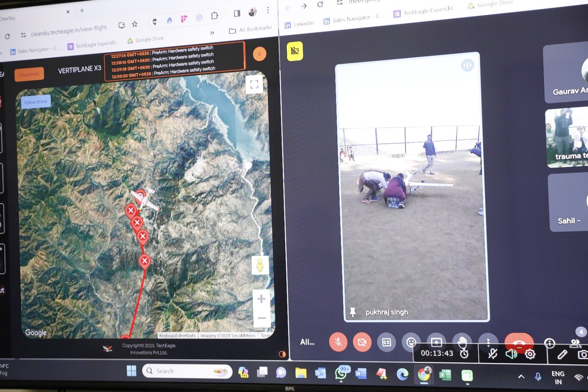
Task: Start screen presenting in Meet
Action: point(436,342)
